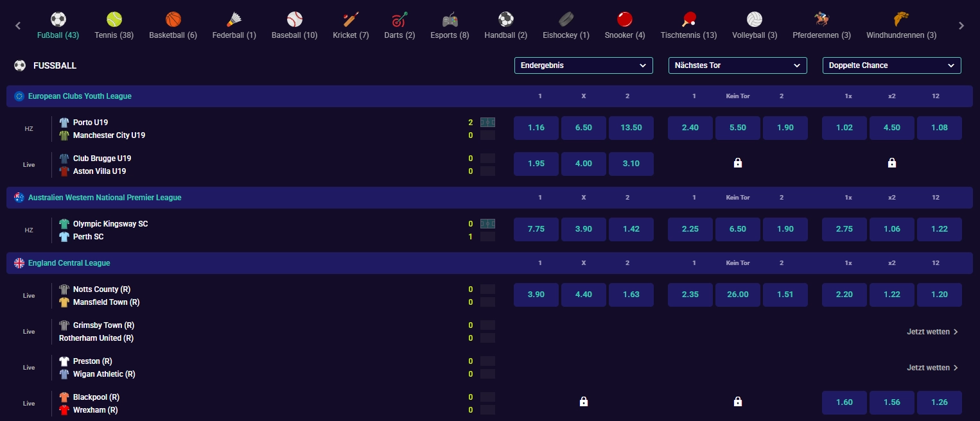Select the Fußball (43) sport icon
The image size is (980, 421).
pyautogui.click(x=58, y=19)
